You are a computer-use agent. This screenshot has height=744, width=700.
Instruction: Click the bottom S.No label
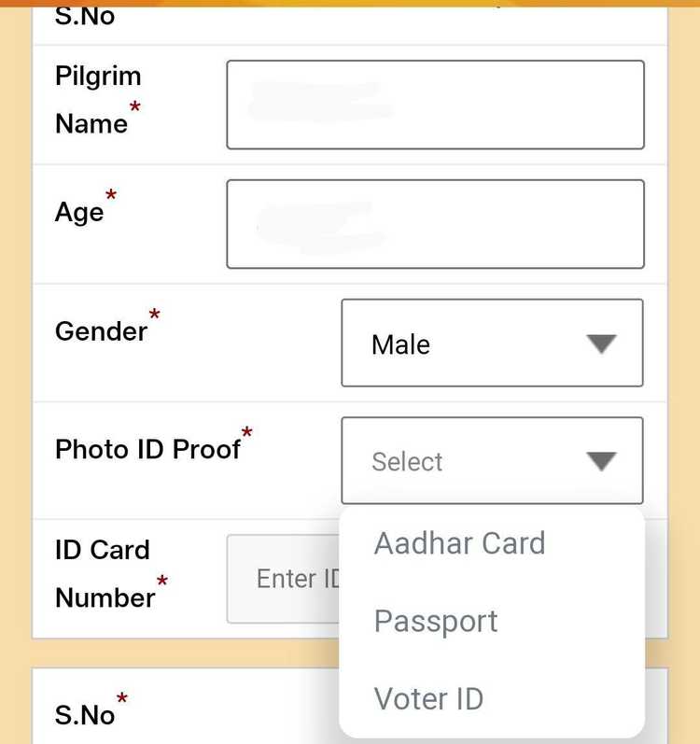tap(85, 715)
